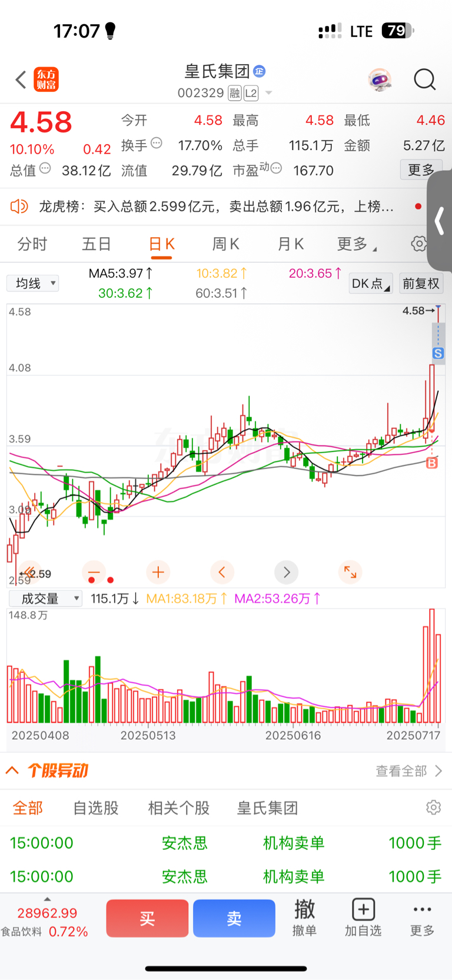Switch to 五日 tab

click(x=96, y=244)
